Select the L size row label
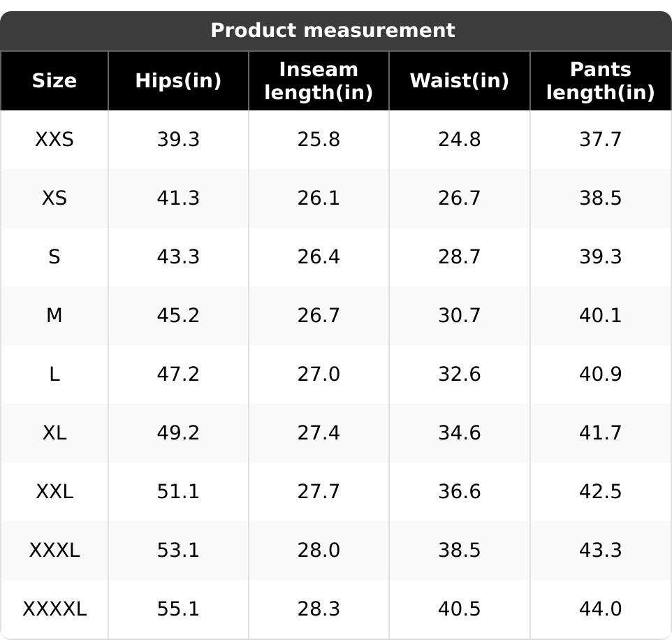The image size is (672, 640). click(x=54, y=374)
